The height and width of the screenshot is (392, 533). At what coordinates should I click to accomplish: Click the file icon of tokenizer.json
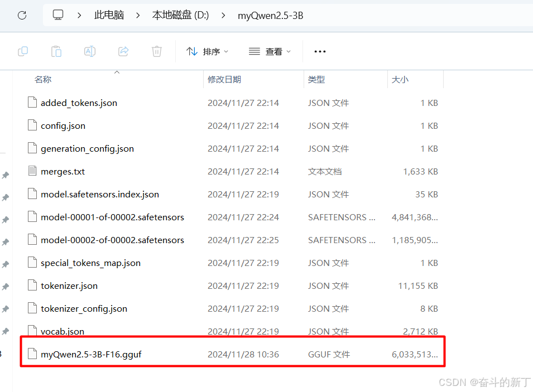click(x=32, y=284)
